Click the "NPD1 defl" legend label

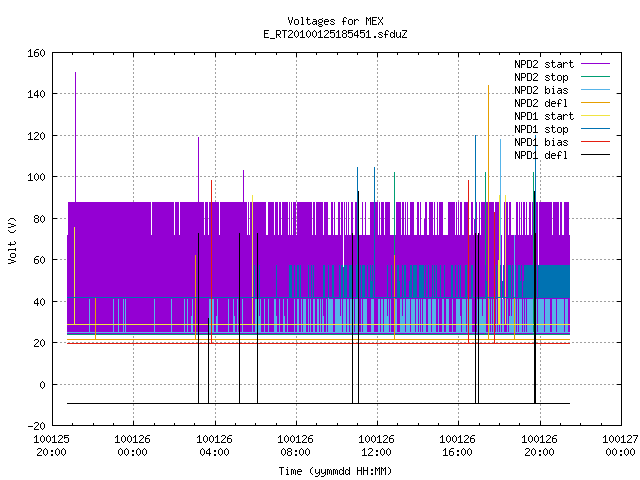tap(541, 156)
